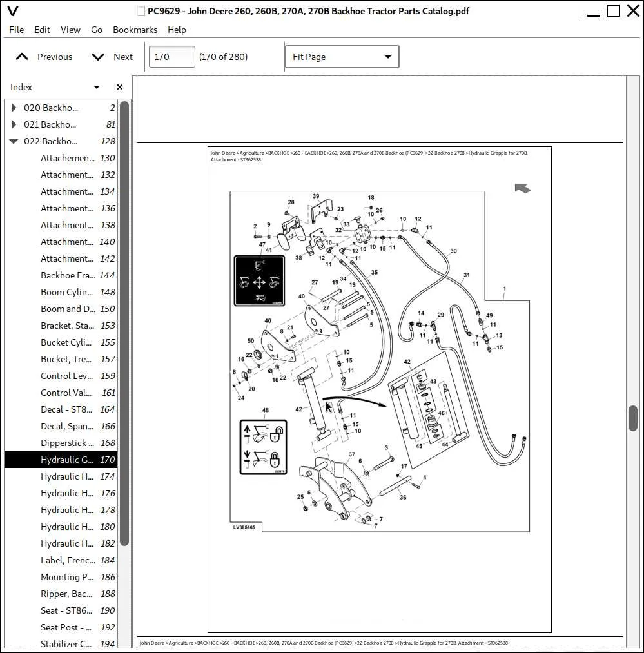Click the index sidebar vertical scrollbar
Image resolution: width=644 pixels, height=653 pixels.
(x=124, y=323)
